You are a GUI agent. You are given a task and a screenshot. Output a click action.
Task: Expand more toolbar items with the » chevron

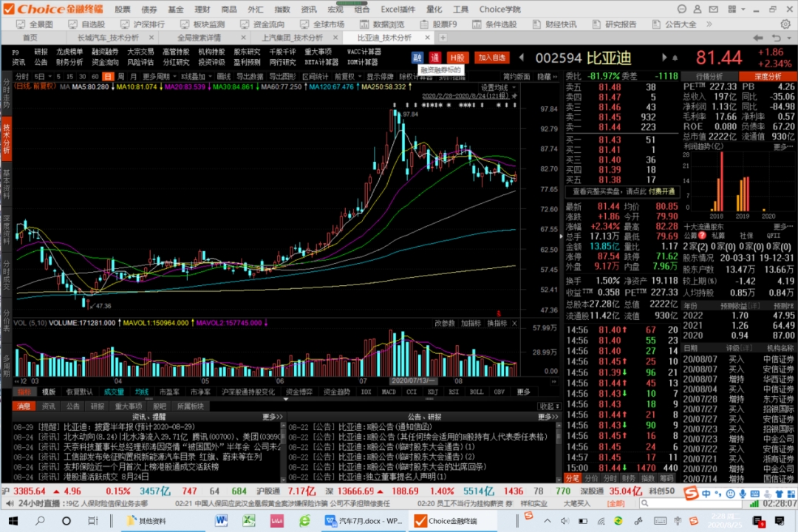tap(709, 24)
